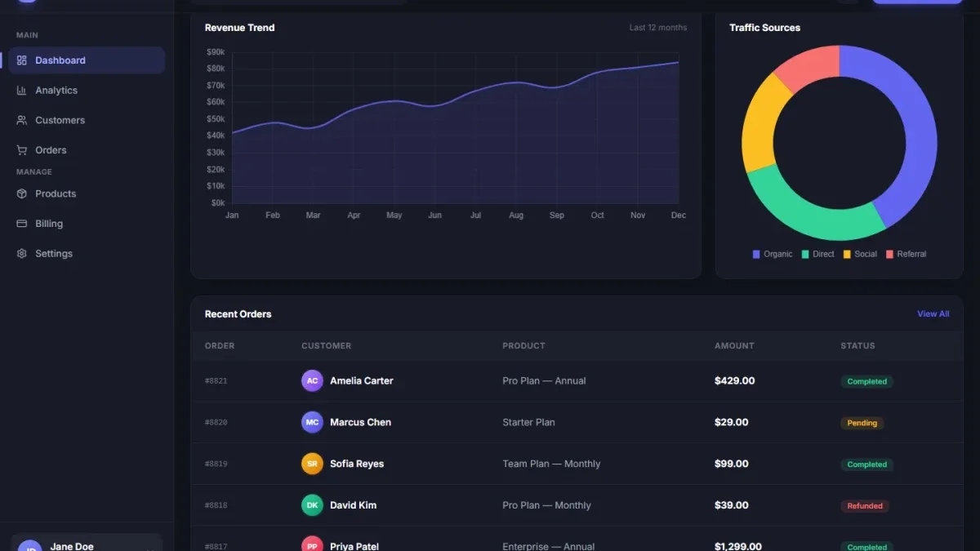Click the Recent Orders heading
The height and width of the screenshot is (551, 980).
(238, 314)
